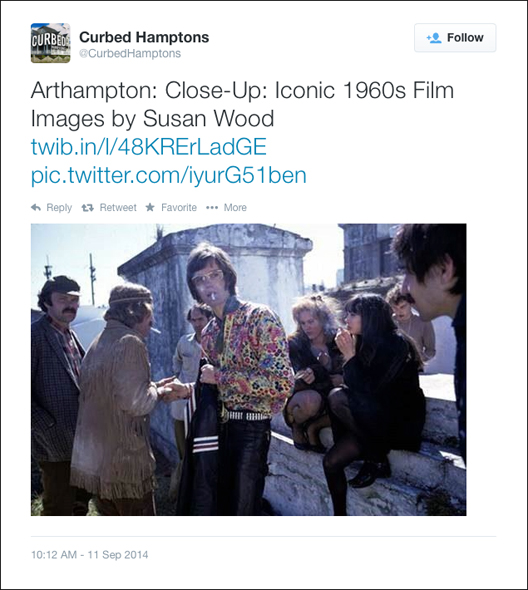Click the add-person icon in Follow button
528x590 pixels.
point(434,38)
